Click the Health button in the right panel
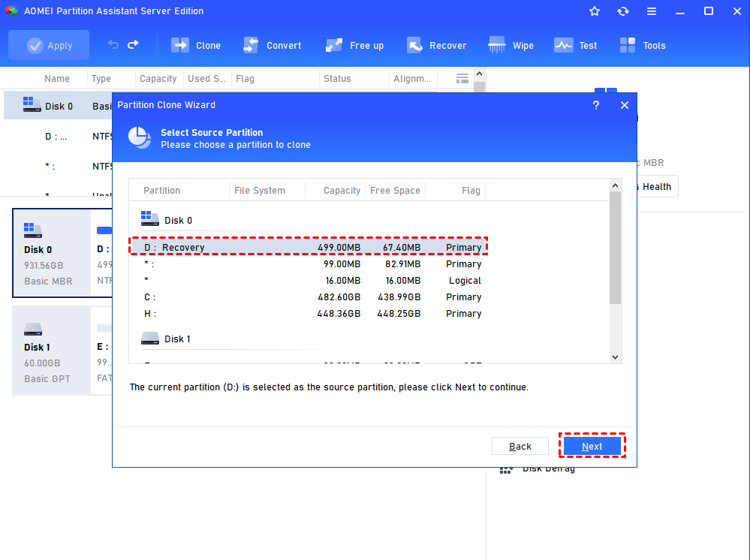The image size is (750, 560). click(x=657, y=186)
